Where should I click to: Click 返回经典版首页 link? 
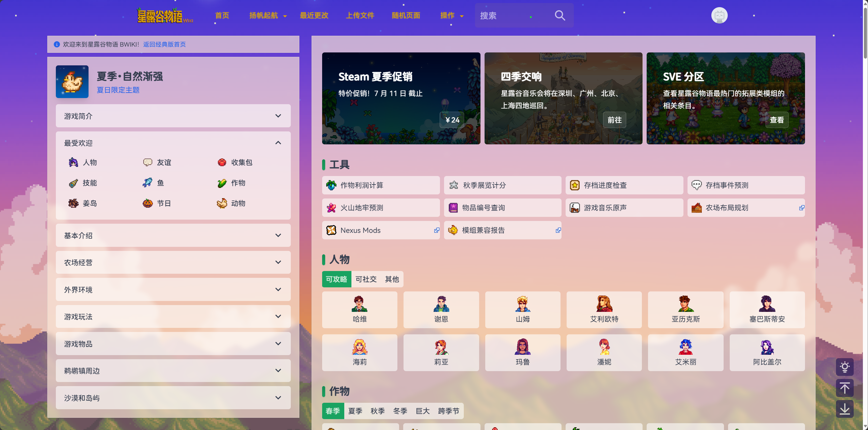(x=164, y=44)
